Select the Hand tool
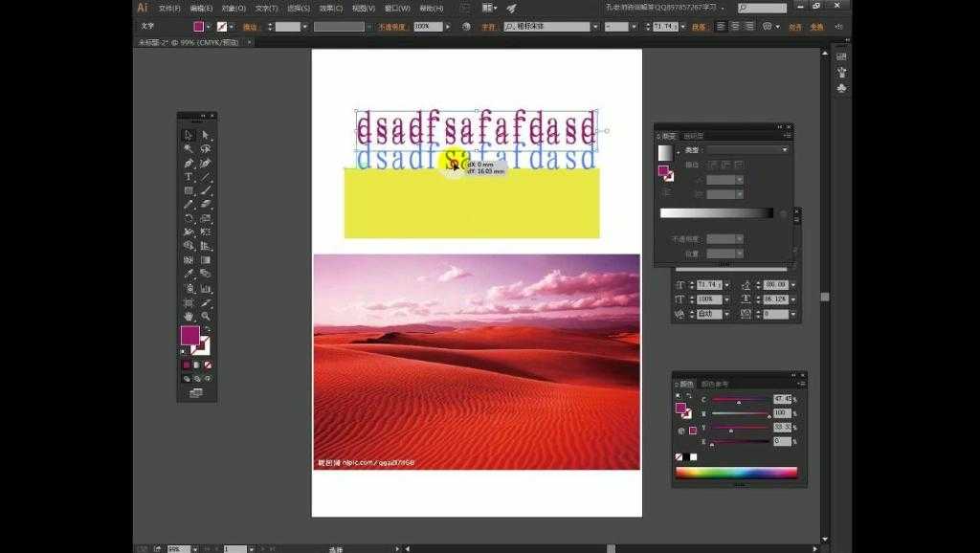980x553 pixels. tap(189, 316)
